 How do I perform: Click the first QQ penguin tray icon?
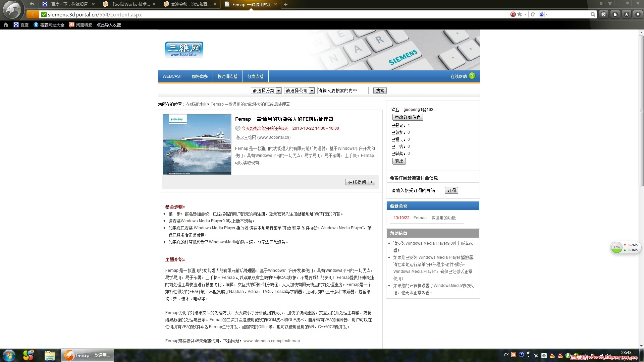(552, 355)
